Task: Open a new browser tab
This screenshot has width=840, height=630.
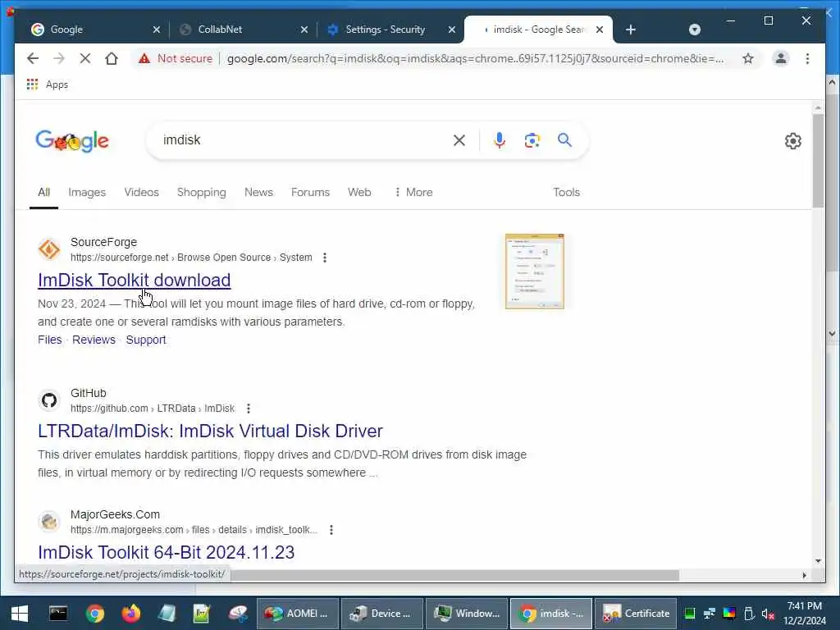Action: coord(631,30)
